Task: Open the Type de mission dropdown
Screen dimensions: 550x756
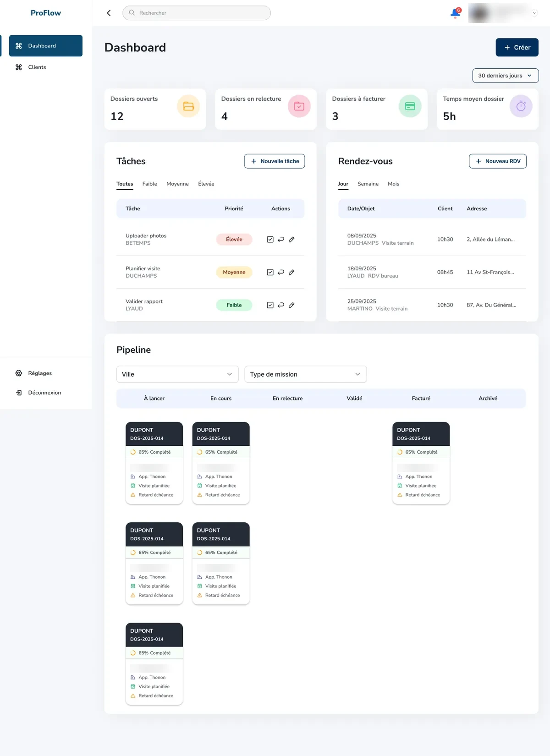Action: click(306, 374)
